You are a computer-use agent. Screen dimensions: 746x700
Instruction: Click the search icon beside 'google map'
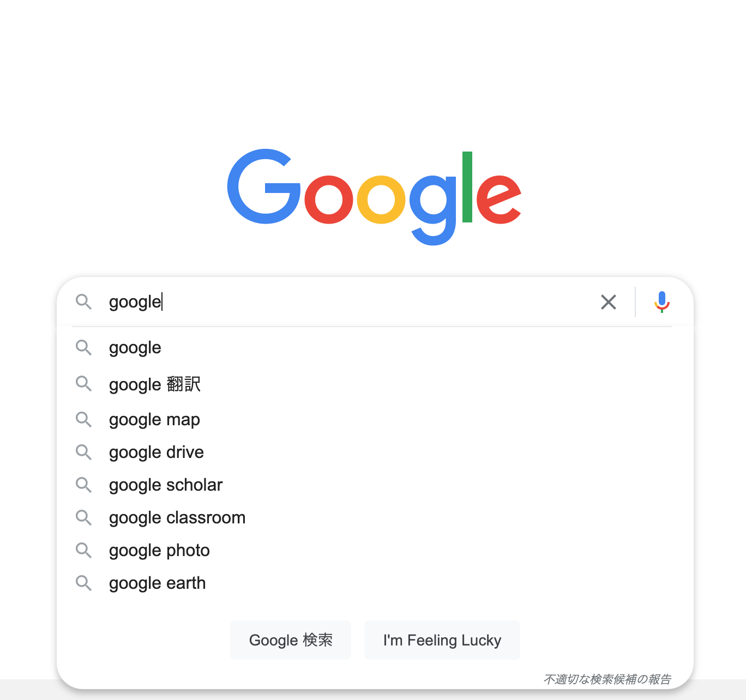83,419
